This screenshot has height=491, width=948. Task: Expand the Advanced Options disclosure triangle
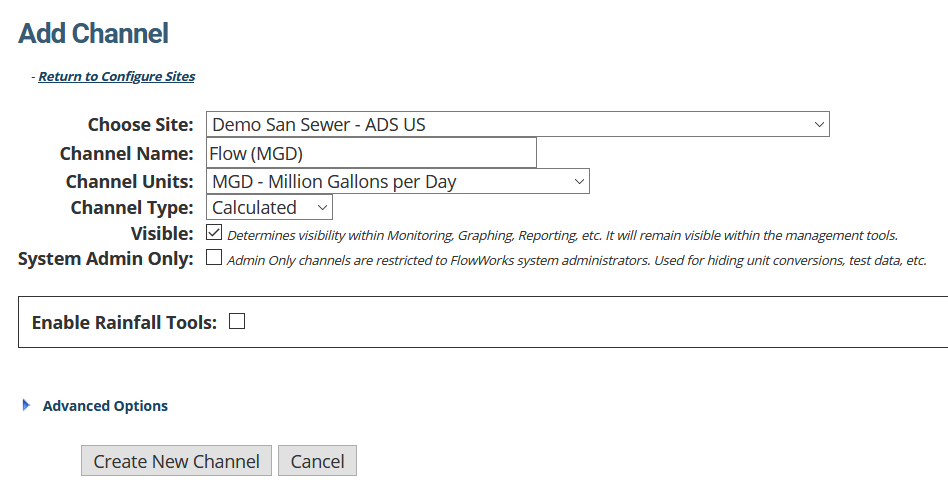point(26,405)
